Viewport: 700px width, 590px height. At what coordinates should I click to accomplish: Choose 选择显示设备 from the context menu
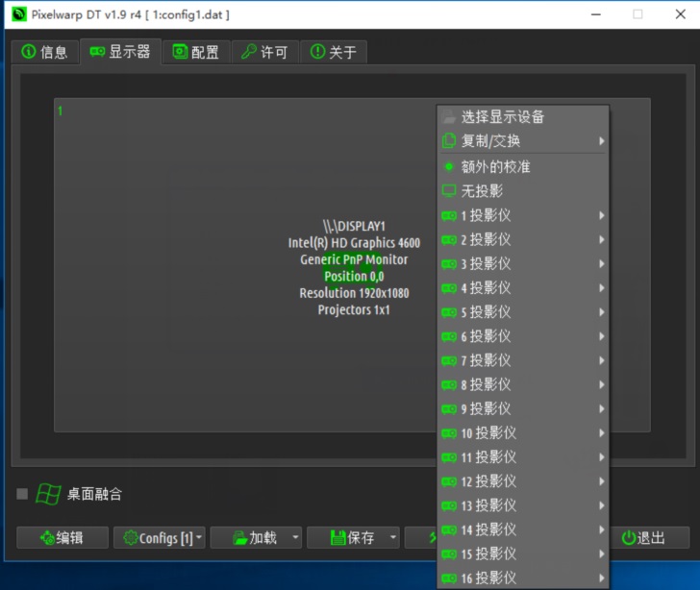tap(523, 117)
